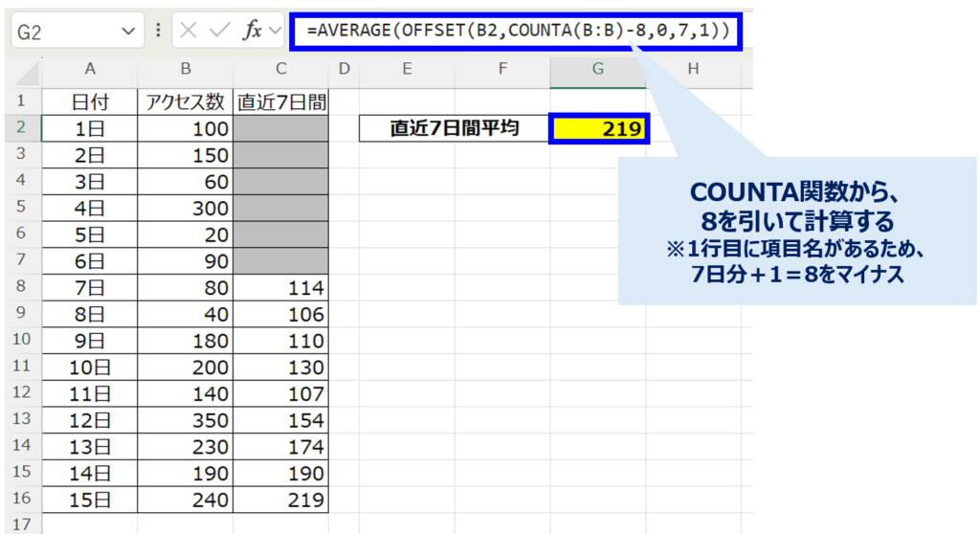
Task: Click the Select All corner triangle
Action: click(27, 73)
